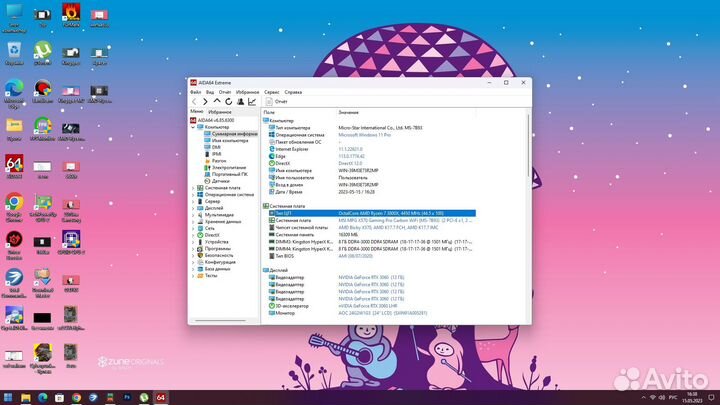Screen dimensions: 720x405
Task: Open the line graph toolbar icon
Action: click(252, 101)
